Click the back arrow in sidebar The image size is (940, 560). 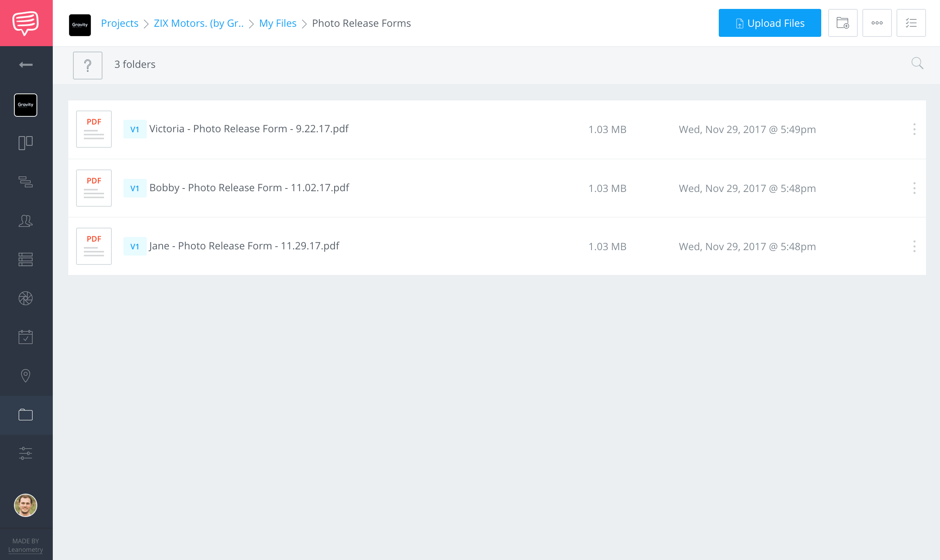pos(26,65)
